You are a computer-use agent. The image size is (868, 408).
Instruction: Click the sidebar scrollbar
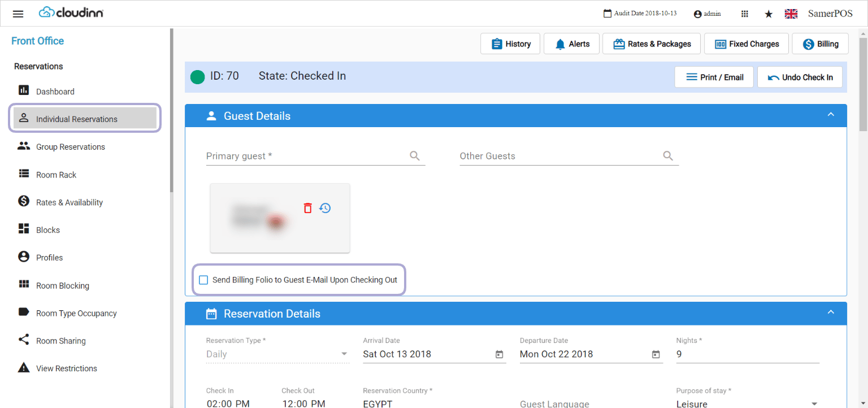click(x=172, y=111)
